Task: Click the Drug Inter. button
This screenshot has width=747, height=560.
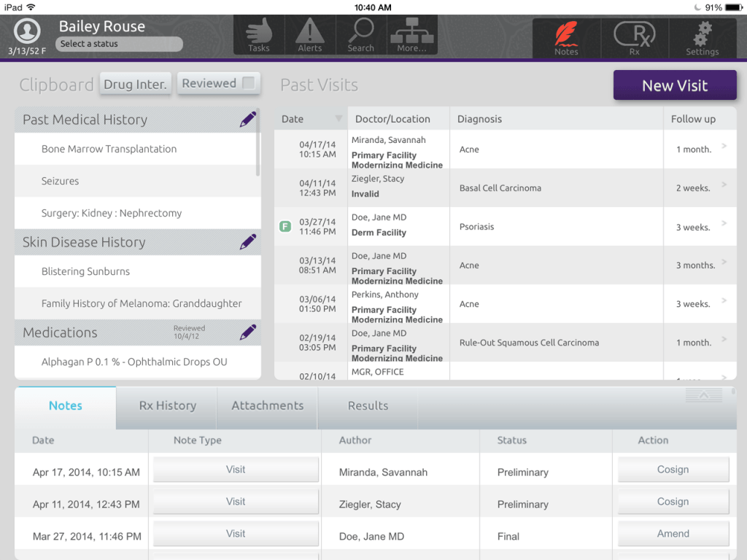Action: 135,84
